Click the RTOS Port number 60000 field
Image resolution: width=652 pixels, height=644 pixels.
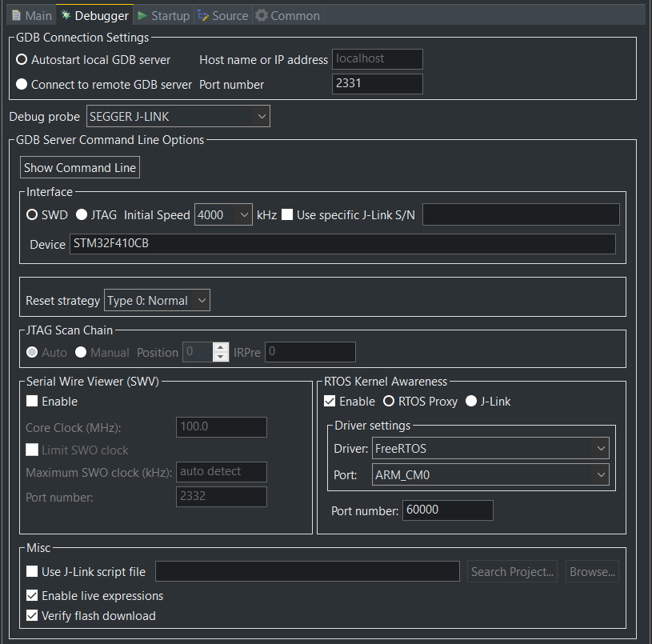tap(448, 510)
